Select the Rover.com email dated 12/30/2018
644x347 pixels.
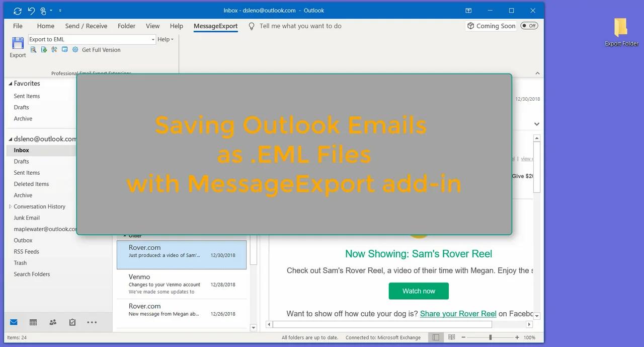click(182, 255)
